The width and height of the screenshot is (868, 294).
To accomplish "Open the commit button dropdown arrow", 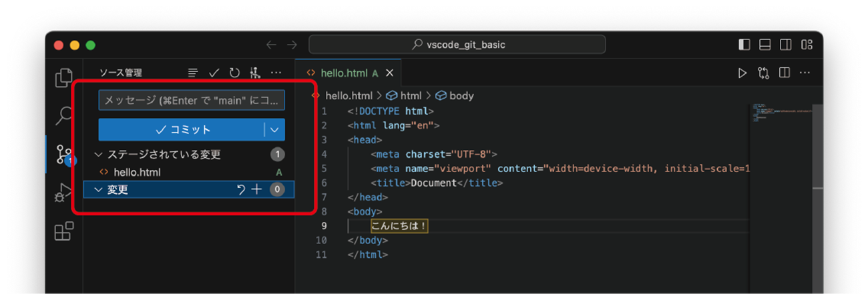I will [x=274, y=130].
